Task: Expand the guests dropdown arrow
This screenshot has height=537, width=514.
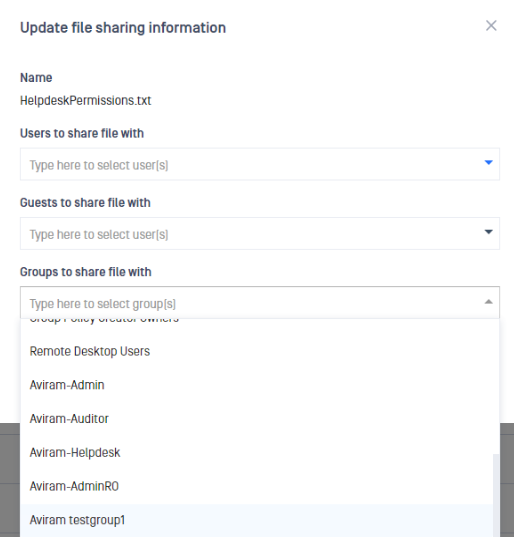Action: (x=489, y=232)
